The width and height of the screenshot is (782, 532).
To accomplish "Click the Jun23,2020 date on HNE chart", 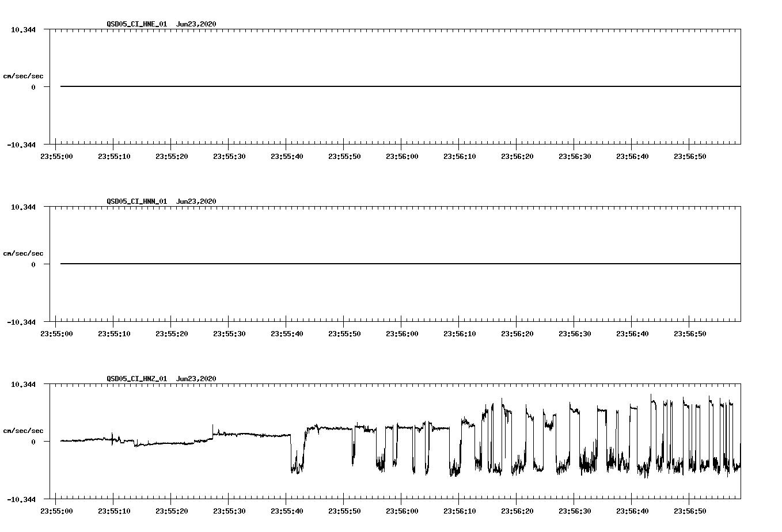I will click(196, 24).
